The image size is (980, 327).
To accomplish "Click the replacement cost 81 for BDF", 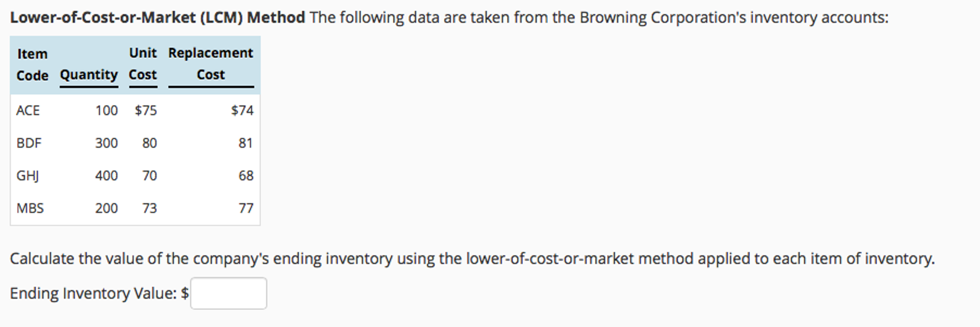I will click(x=247, y=143).
